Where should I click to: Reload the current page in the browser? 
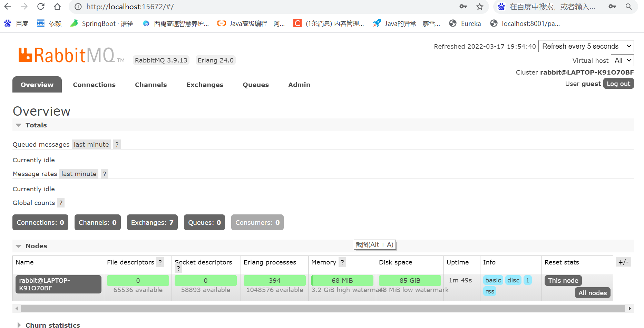click(40, 7)
